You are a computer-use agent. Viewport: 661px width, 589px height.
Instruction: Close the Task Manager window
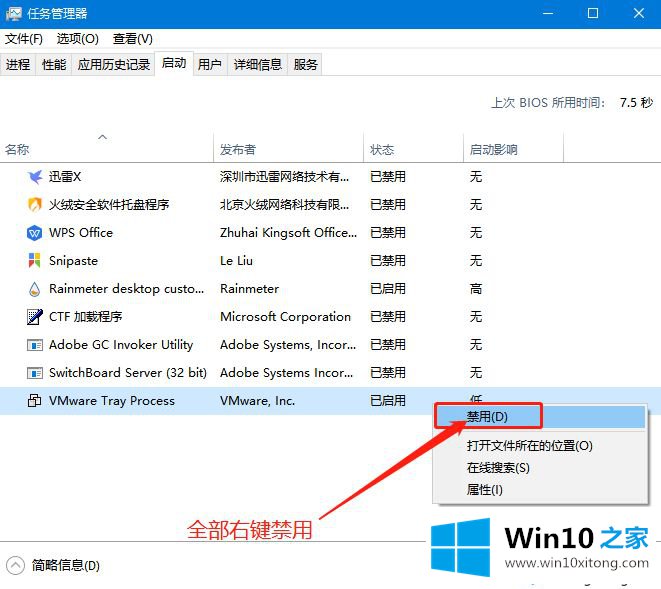click(639, 13)
